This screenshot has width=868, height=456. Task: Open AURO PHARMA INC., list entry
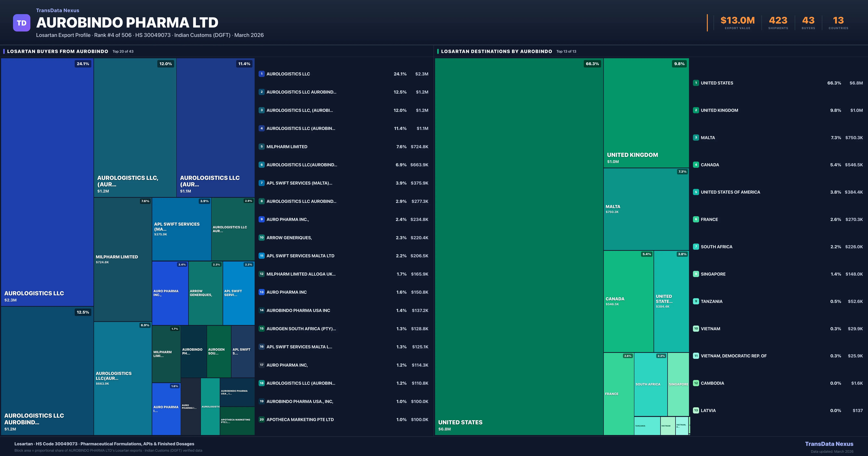pos(287,219)
